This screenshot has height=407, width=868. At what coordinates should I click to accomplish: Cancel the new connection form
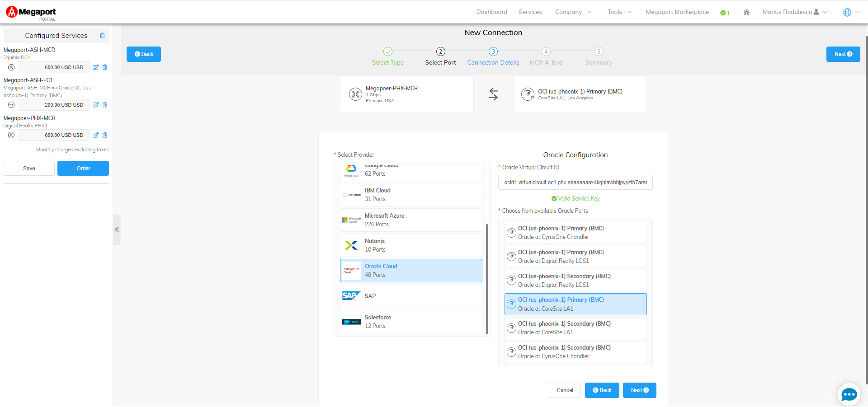coord(564,390)
